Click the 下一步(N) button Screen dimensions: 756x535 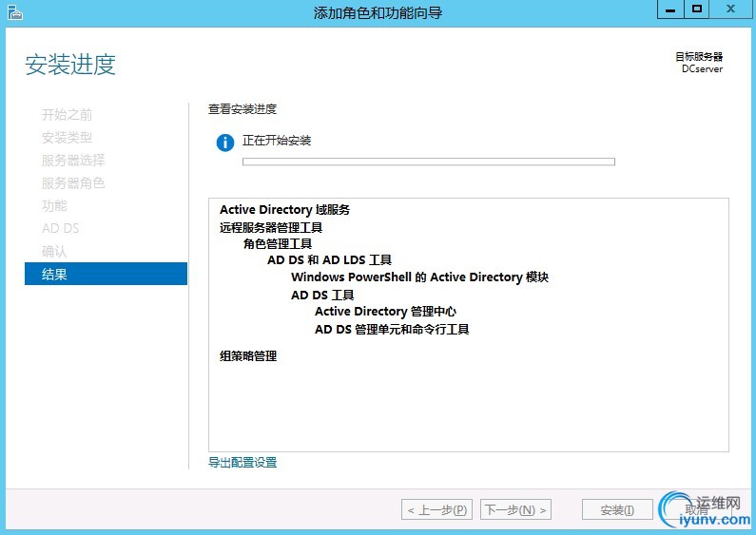(x=515, y=510)
